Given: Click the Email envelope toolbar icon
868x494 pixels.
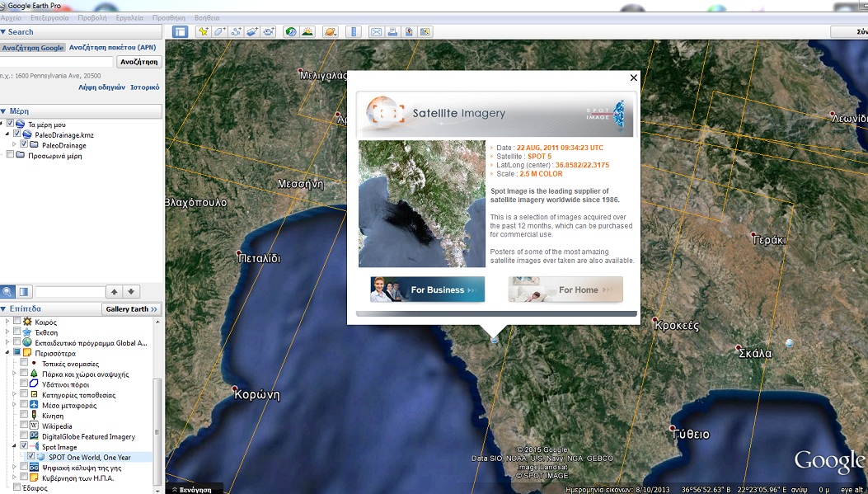Looking at the screenshot, I should click(376, 31).
